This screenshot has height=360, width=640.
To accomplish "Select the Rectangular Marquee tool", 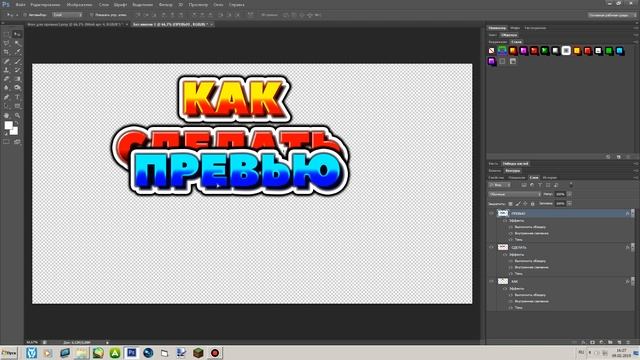I will coord(7,34).
